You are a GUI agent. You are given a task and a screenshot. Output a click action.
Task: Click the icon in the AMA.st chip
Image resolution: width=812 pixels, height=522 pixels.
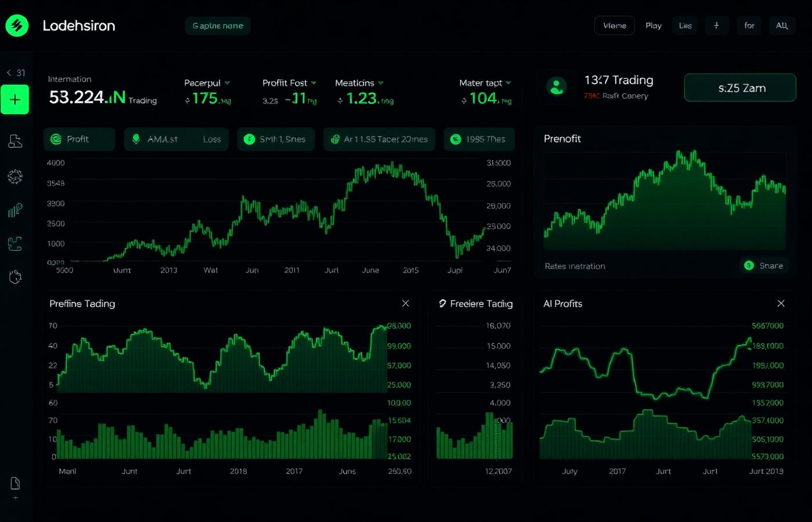coord(136,139)
